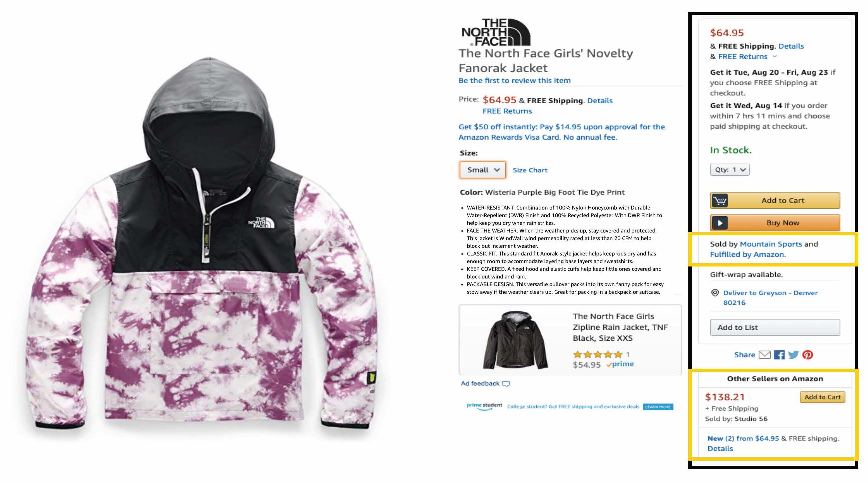This screenshot has height=483, width=868.
Task: Click the Ad feedback speech bubble icon
Action: pyautogui.click(x=506, y=384)
